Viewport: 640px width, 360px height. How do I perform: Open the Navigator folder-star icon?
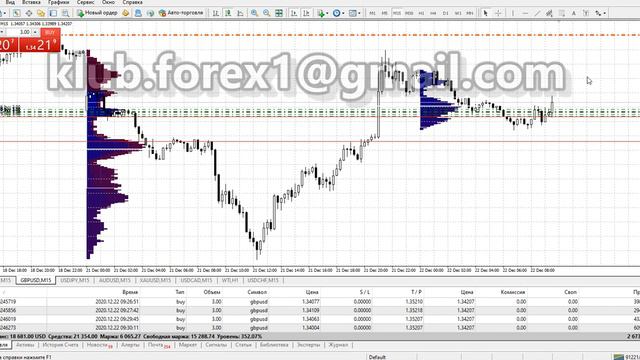pyautogui.click(x=41, y=13)
